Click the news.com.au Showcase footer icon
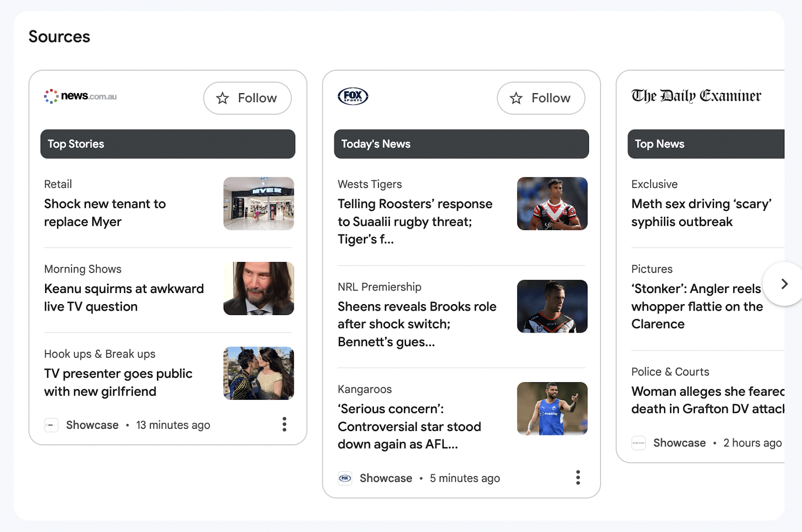Image resolution: width=802 pixels, height=532 pixels. pos(51,425)
